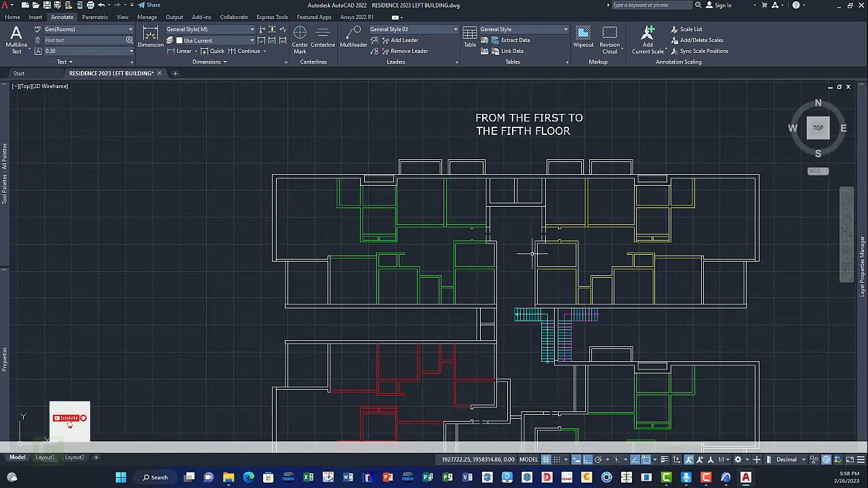Click the Revision Cloud tool
868x488 pixels.
point(610,39)
